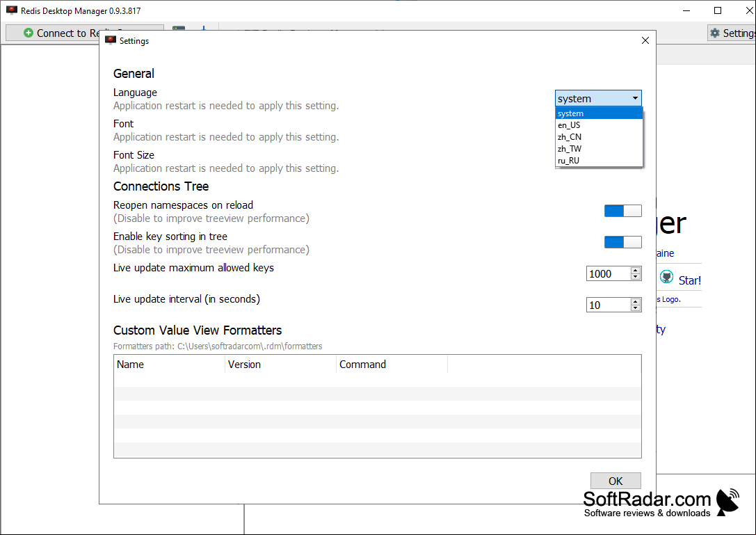Pick ru_RU language option

coord(599,161)
